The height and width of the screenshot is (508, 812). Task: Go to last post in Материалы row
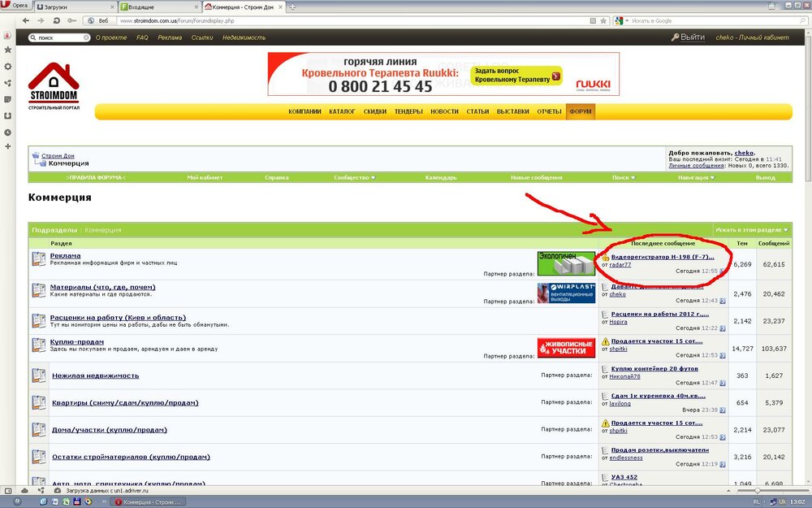coord(723,301)
